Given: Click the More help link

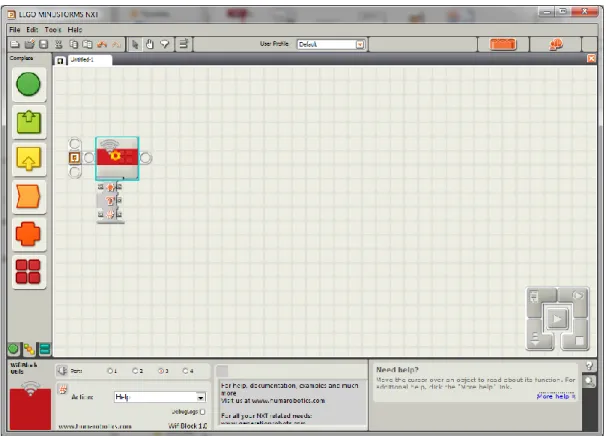Looking at the screenshot, I should click(556, 396).
